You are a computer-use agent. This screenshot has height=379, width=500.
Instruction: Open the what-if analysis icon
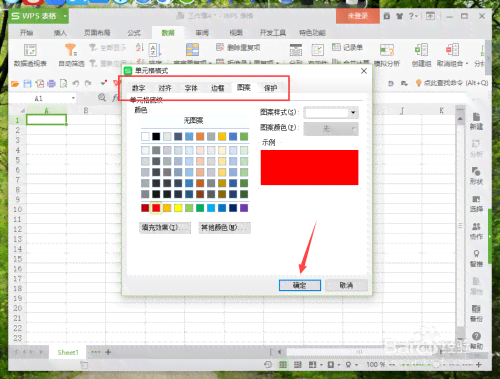tap(387, 50)
